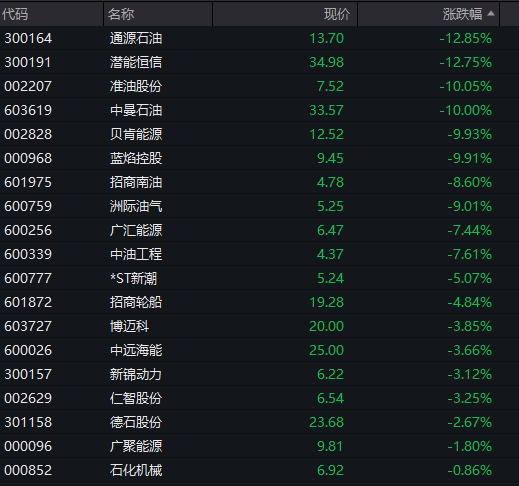Viewport: 519px width, 486px height.
Task: Select stock code 601975
Action: pos(28,182)
